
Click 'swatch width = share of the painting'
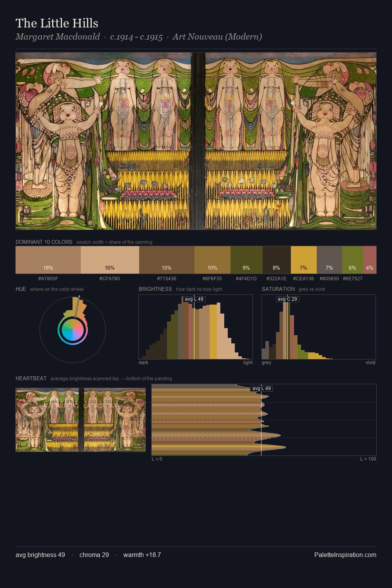[x=114, y=242]
